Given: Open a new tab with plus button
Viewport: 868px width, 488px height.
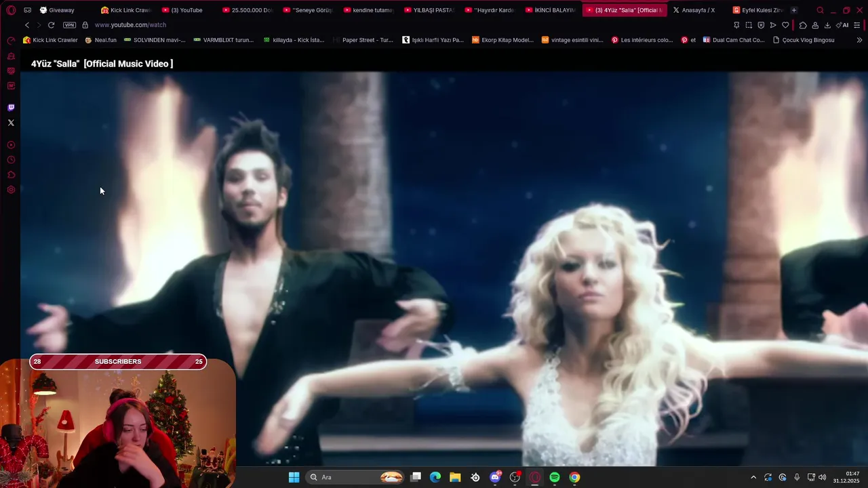Looking at the screenshot, I should pos(794,10).
